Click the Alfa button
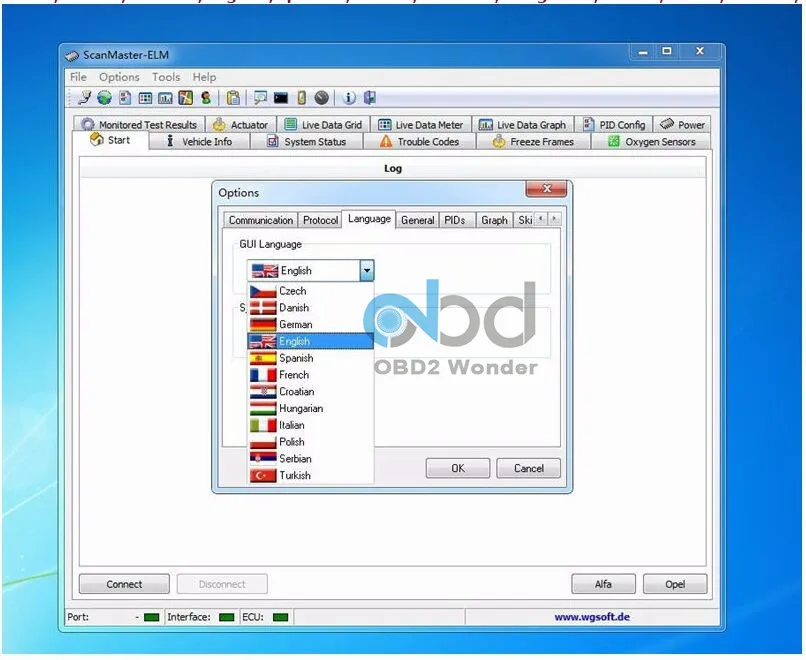Image resolution: width=806 pixels, height=660 pixels. point(603,584)
